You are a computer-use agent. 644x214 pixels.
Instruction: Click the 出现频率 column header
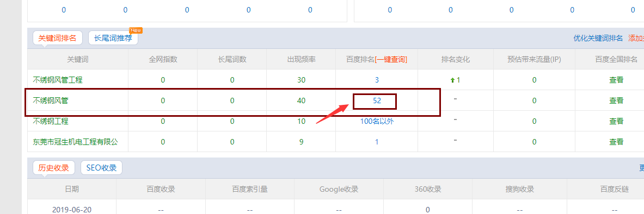tap(302, 59)
